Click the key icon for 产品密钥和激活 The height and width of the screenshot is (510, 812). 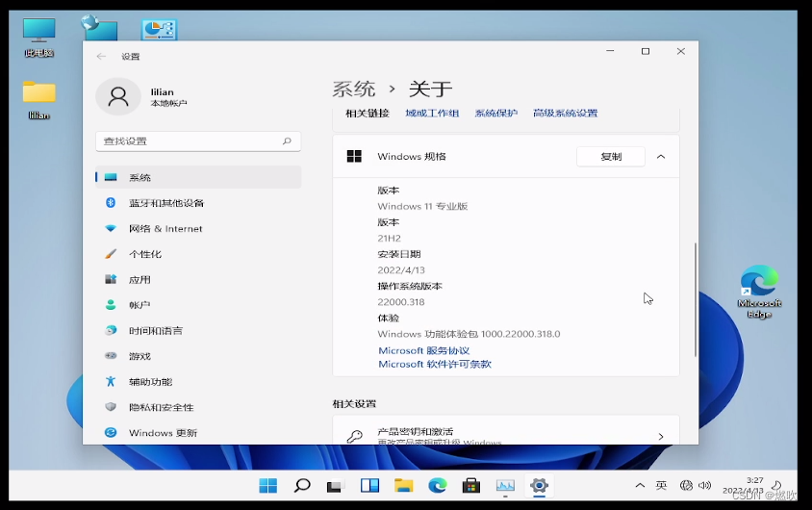coord(355,437)
